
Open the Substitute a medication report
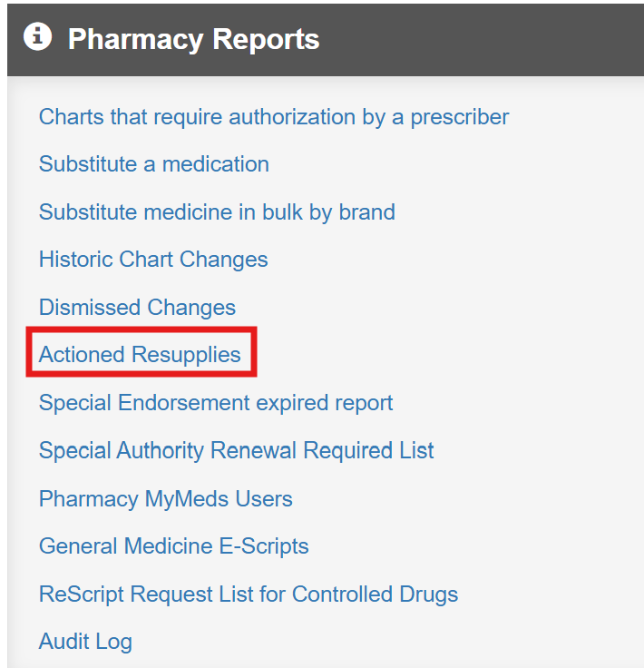pyautogui.click(x=154, y=164)
